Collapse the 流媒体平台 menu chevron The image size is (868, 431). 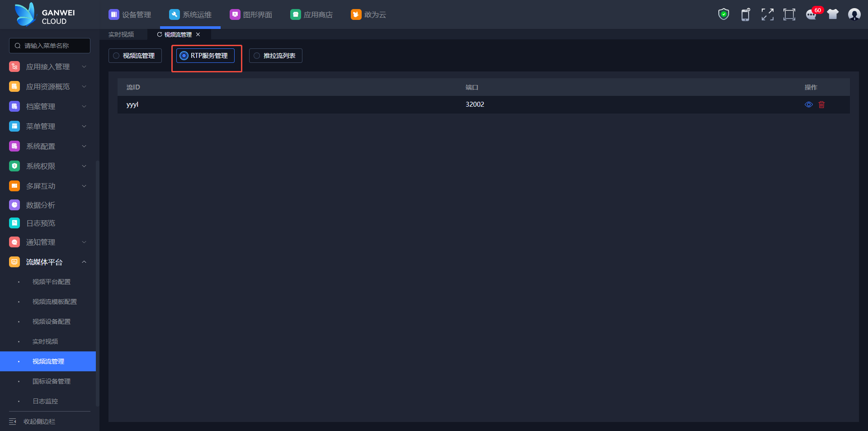(84, 262)
